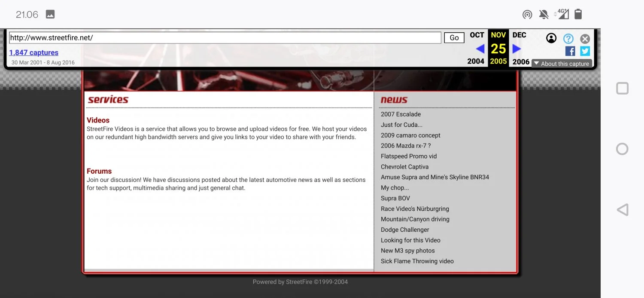Switch to the OCT month column
This screenshot has height=298, width=644.
pyautogui.click(x=477, y=35)
